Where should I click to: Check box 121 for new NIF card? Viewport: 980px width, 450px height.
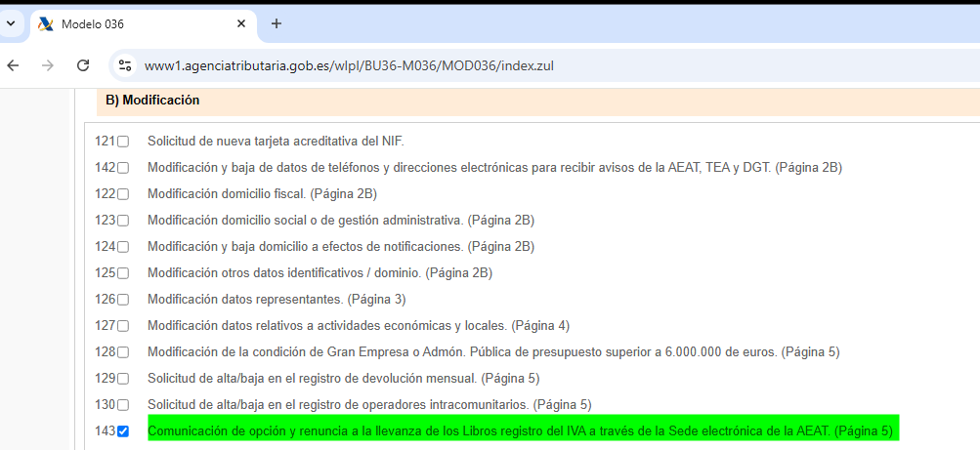tap(123, 142)
